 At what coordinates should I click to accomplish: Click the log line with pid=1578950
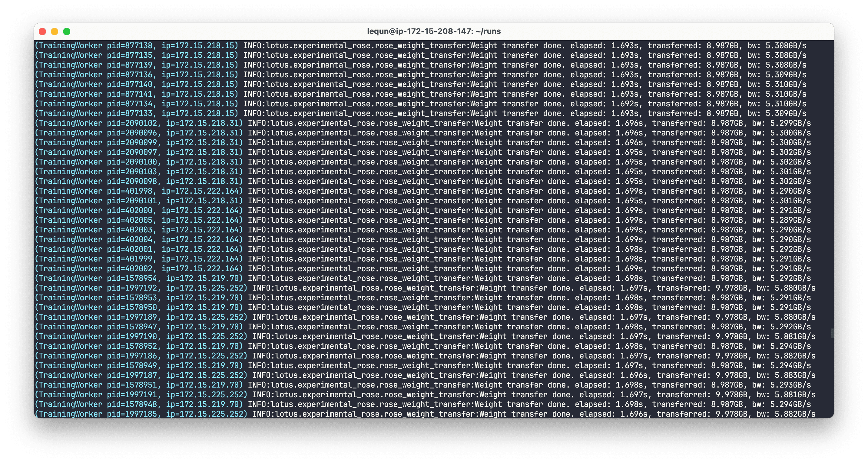click(x=423, y=308)
